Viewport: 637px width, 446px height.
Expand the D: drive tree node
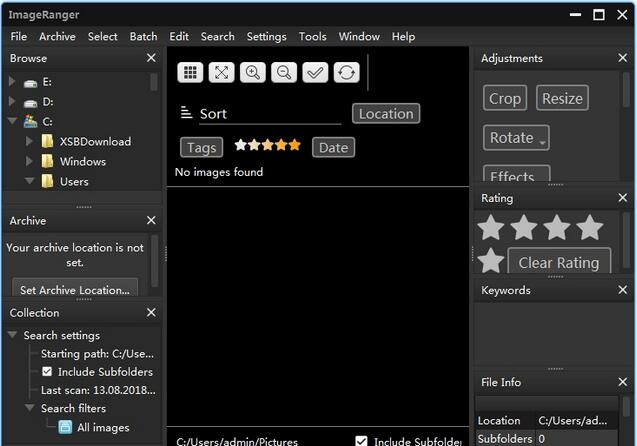[x=12, y=101]
